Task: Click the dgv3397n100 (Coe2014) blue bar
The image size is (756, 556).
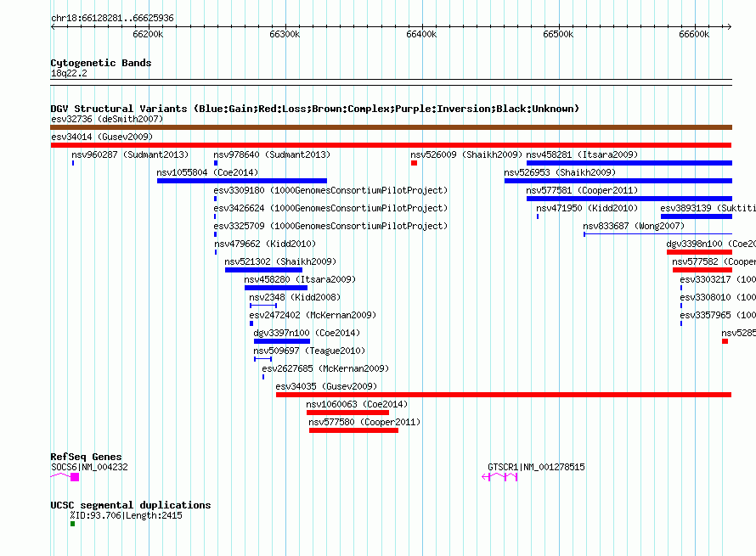Action: pyautogui.click(x=282, y=341)
